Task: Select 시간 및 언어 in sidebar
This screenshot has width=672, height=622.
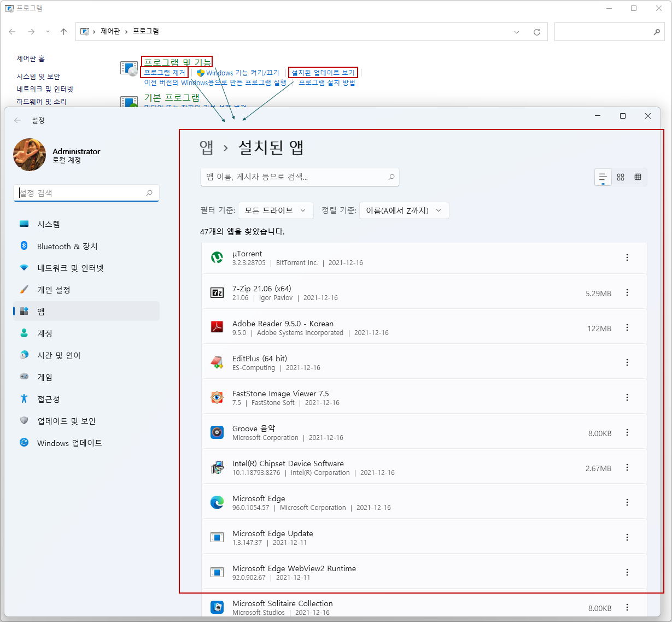Action: pos(86,355)
